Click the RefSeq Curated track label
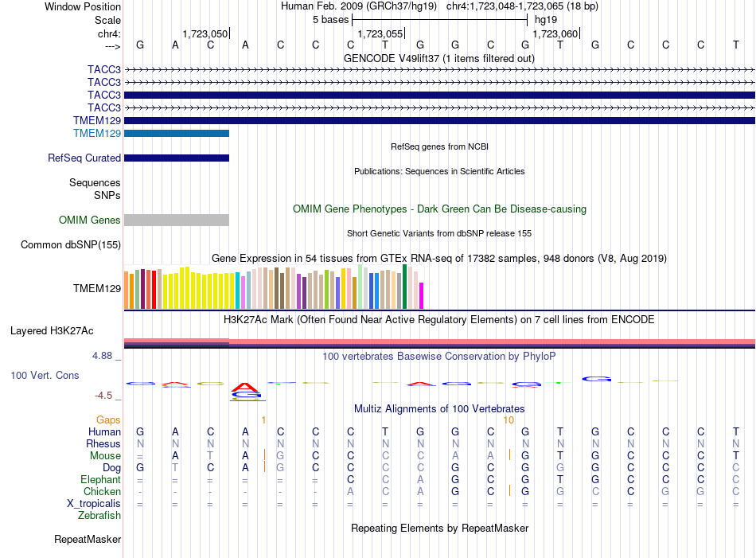The width and height of the screenshot is (756, 558). pos(84,158)
